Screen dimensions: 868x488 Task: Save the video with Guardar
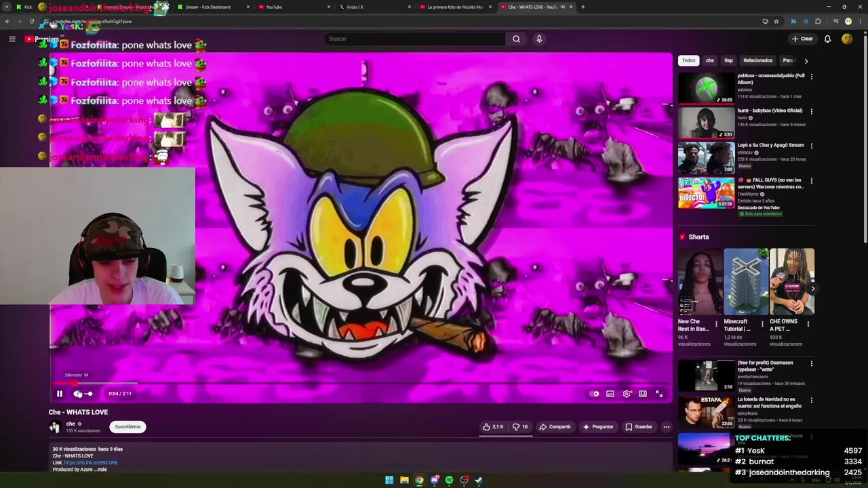(639, 427)
